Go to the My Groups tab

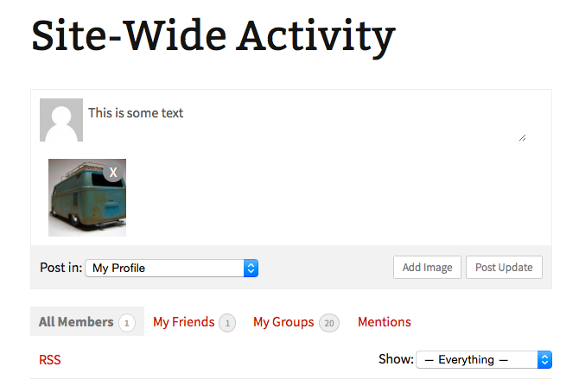point(283,322)
